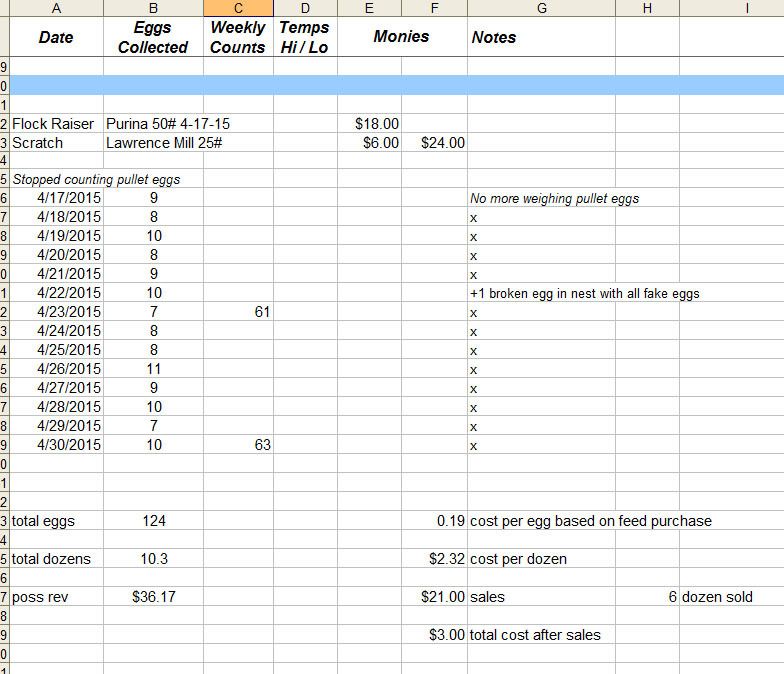Select the 'Flock Raiser' cell
Screen dimensions: 784x674
(53, 124)
